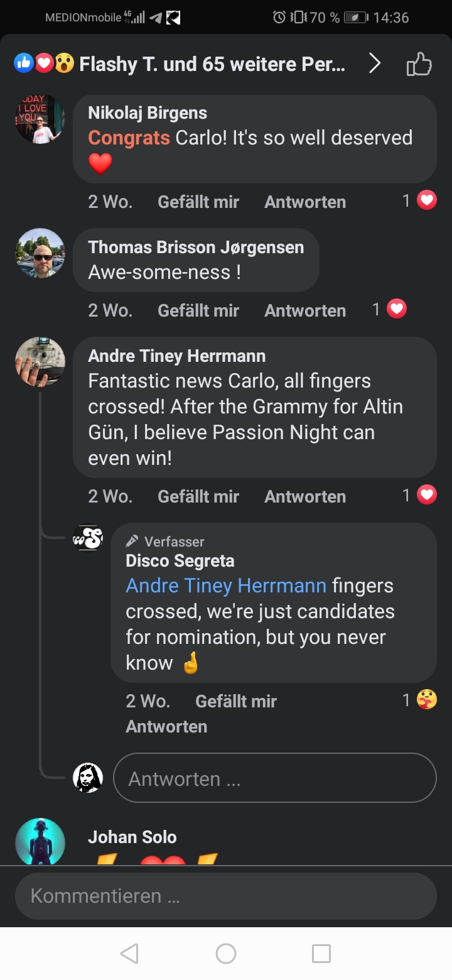The height and width of the screenshot is (980, 452).
Task: Open reactions summary 'Flashy T. und 65 weitere'
Action: point(212,63)
